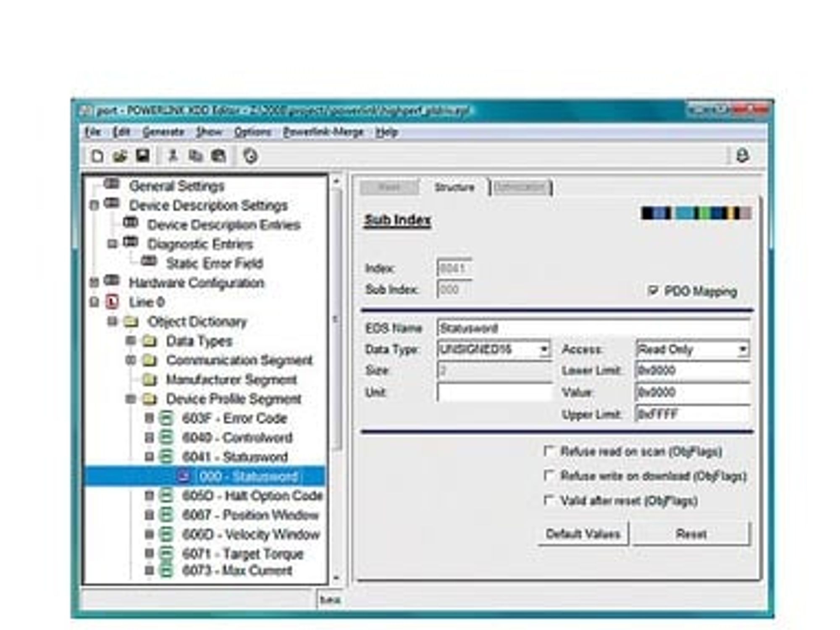The height and width of the screenshot is (630, 840).
Task: Enable Refuse read on scan checkbox
Action: [549, 451]
